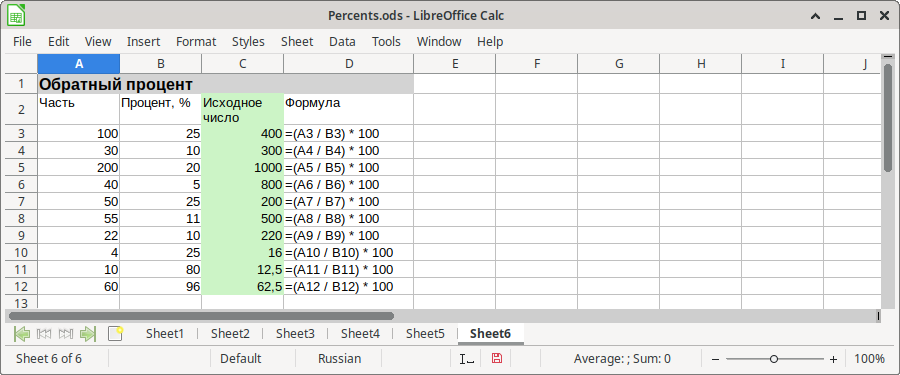Select cell with value 400
900x375 pixels.
coord(242,134)
